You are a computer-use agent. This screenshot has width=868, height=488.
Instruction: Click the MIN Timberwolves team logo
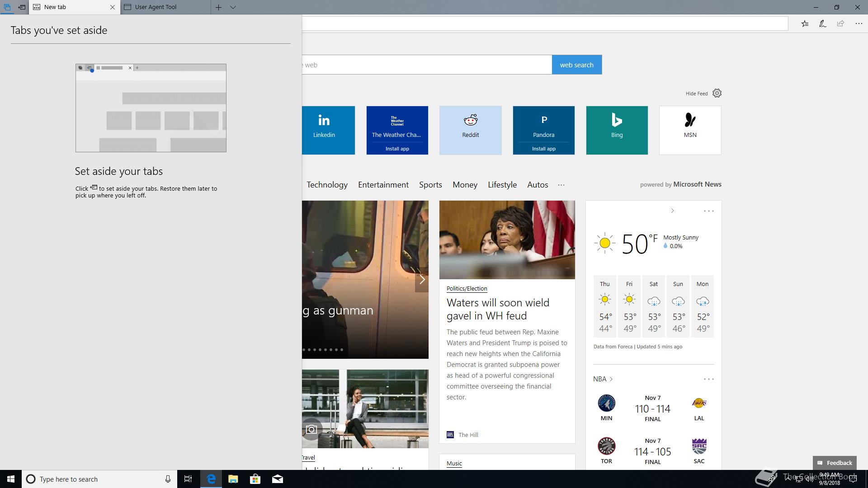click(606, 403)
